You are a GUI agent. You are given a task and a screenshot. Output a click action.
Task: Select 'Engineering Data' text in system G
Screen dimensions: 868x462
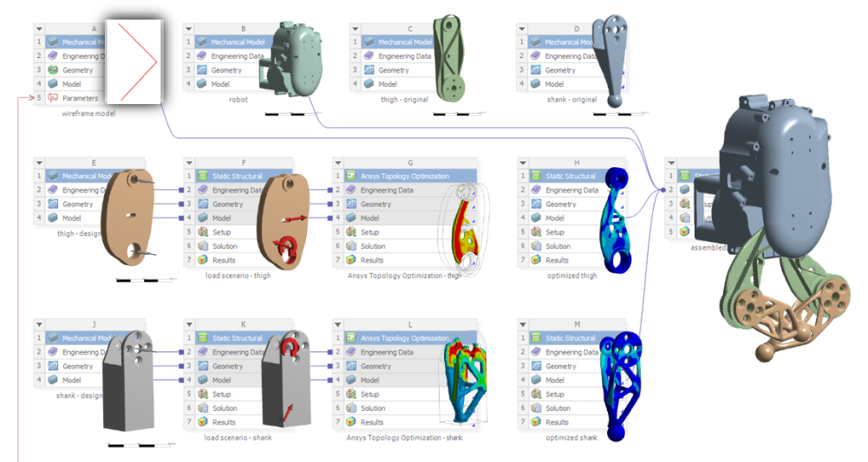[387, 190]
